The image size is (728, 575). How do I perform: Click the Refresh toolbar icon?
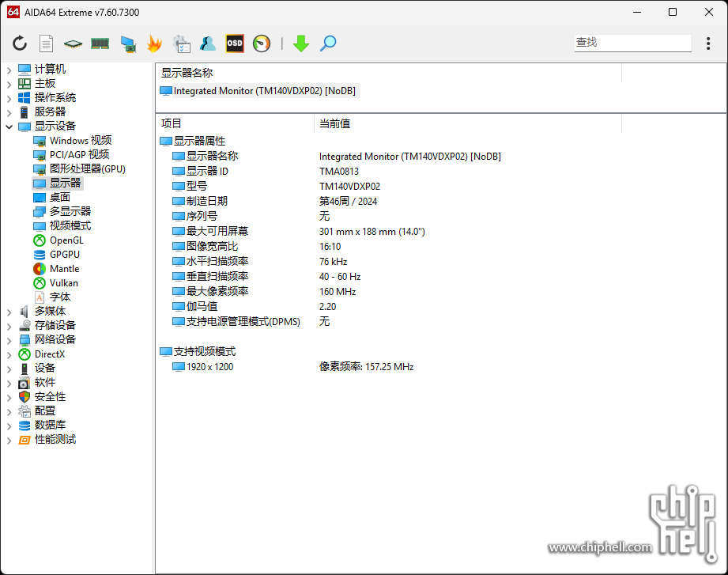(x=20, y=44)
